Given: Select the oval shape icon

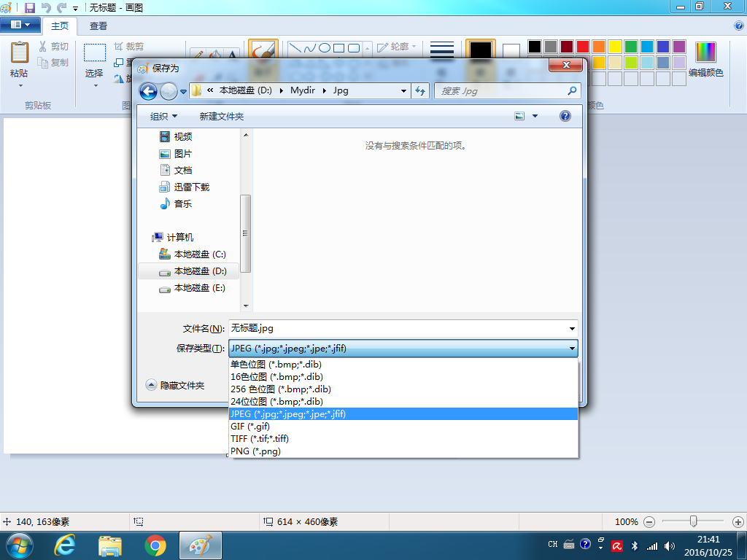Looking at the screenshot, I should pos(325,48).
